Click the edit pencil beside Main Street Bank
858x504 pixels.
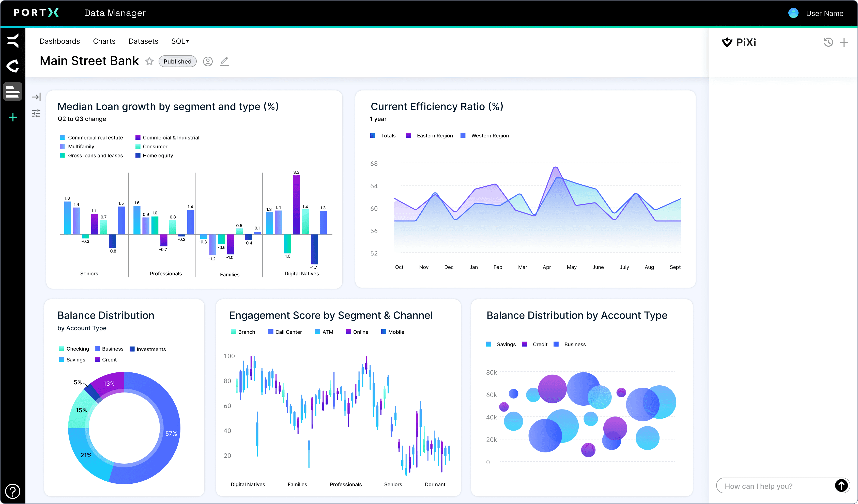pyautogui.click(x=224, y=61)
